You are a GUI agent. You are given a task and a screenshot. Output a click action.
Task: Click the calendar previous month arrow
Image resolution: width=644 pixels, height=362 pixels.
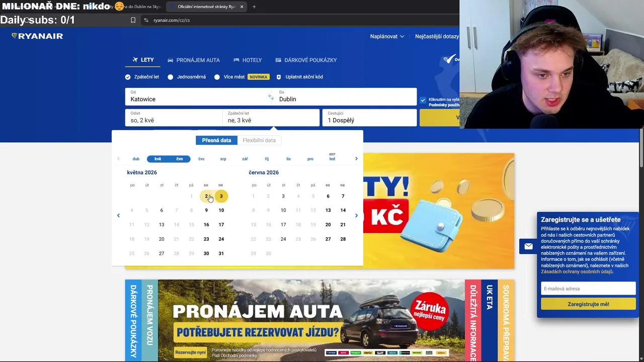click(x=118, y=216)
